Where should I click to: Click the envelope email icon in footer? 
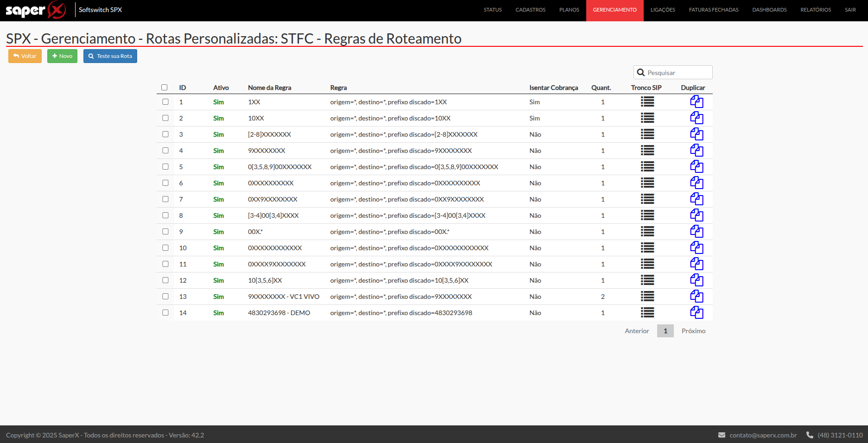click(x=722, y=435)
